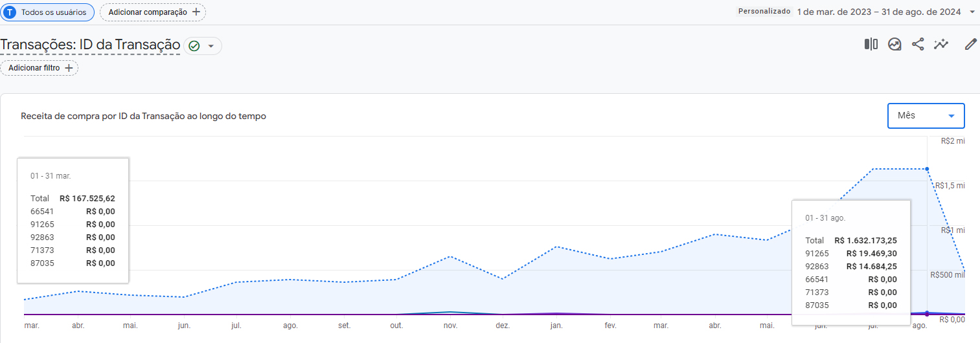
Task: Click the Personalizado date label
Action: pos(764,12)
